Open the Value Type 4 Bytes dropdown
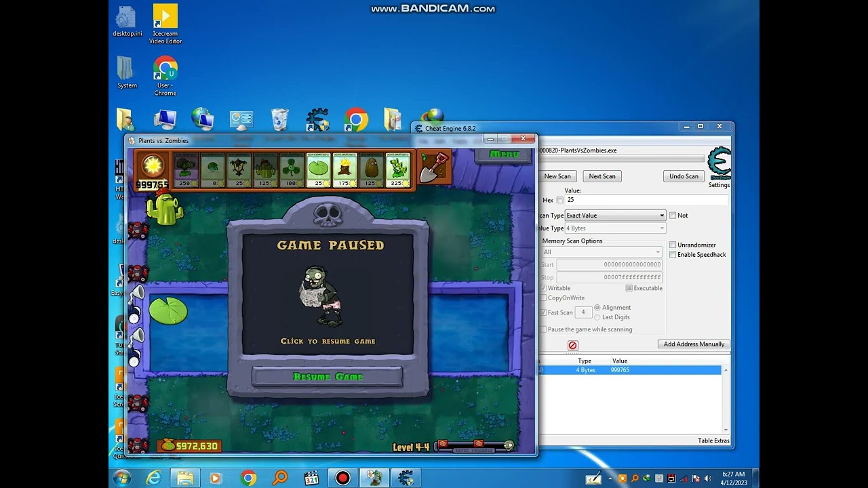The image size is (868, 488). [616, 228]
